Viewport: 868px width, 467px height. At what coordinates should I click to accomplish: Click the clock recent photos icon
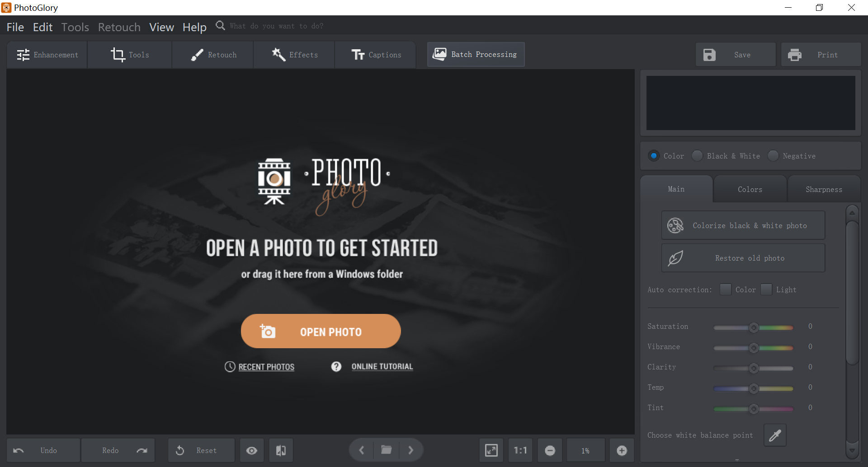[230, 367]
